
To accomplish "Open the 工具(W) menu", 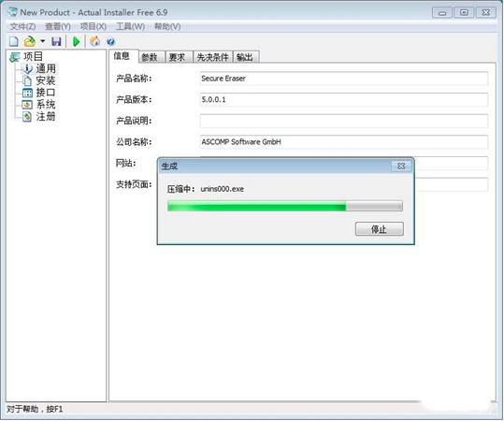I will 130,26.
